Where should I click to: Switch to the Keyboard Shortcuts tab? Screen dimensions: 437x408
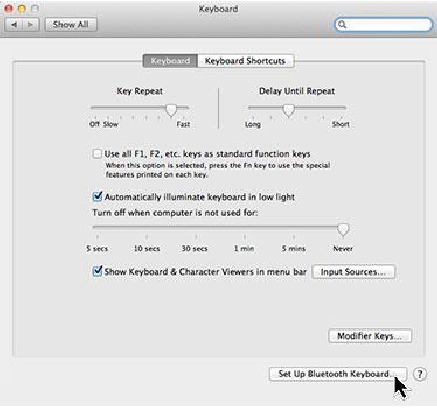point(245,61)
